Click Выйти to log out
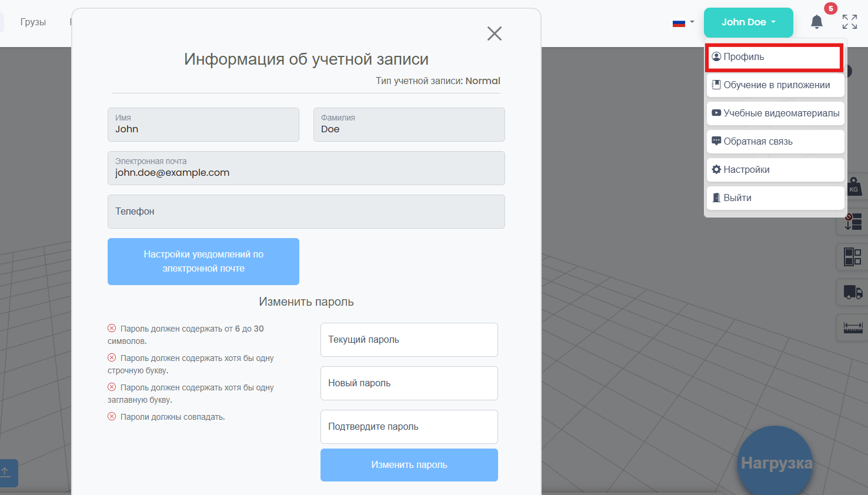 776,198
